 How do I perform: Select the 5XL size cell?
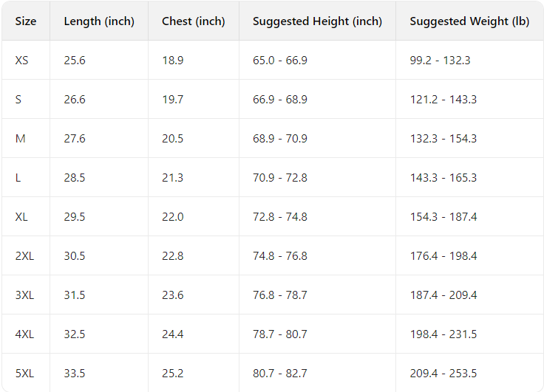(24, 374)
